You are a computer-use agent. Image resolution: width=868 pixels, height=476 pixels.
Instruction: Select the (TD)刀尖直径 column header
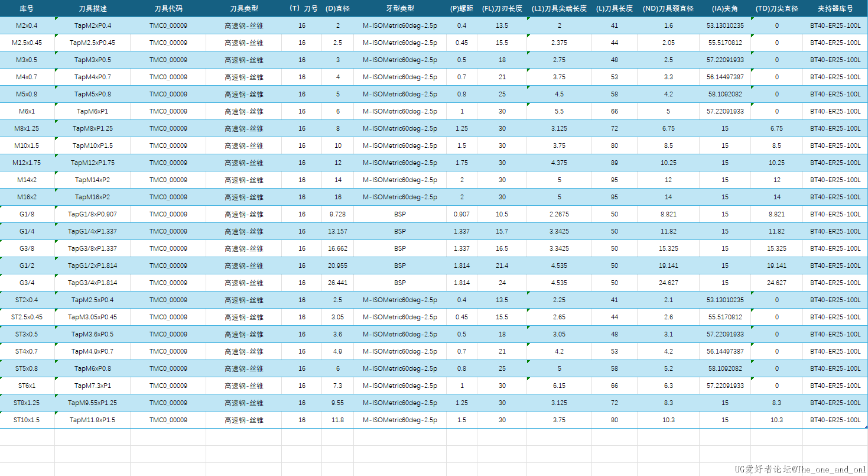[x=777, y=8]
